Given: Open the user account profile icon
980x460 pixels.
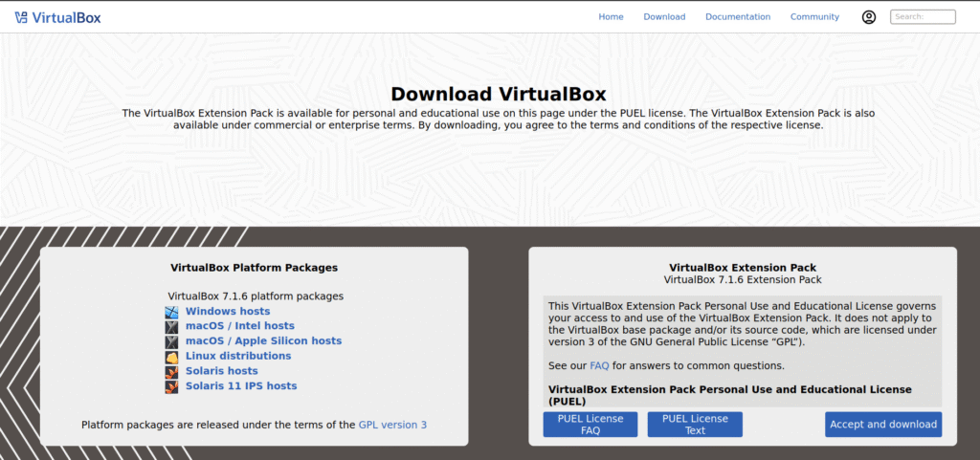Looking at the screenshot, I should pos(869,17).
